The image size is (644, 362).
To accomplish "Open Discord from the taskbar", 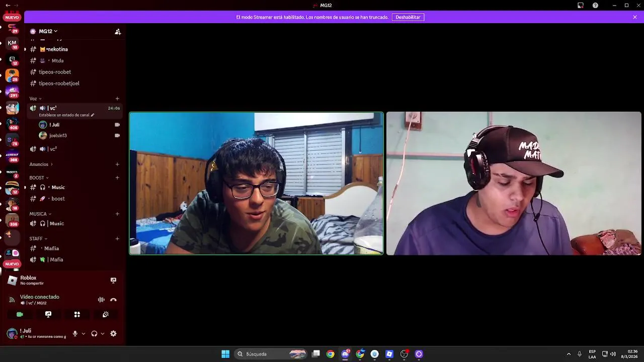I will (345, 354).
